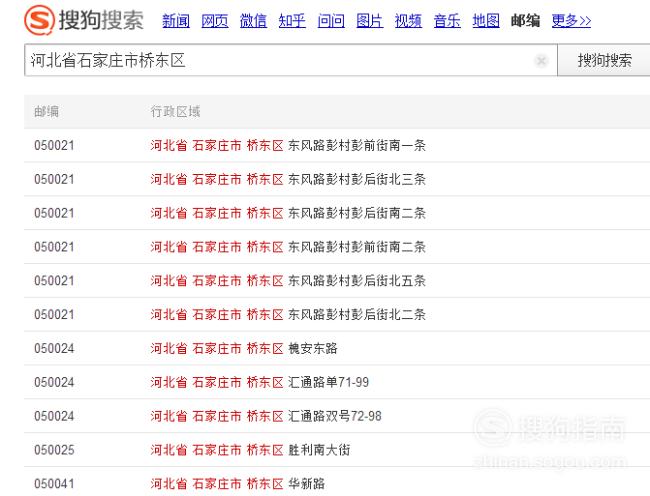The image size is (650, 496).
Task: Select the row 东风路彭村彭后街南二条
Action: 337,213
